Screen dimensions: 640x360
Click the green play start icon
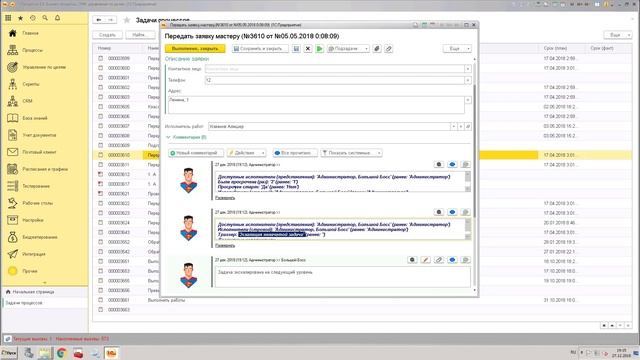click(320, 49)
